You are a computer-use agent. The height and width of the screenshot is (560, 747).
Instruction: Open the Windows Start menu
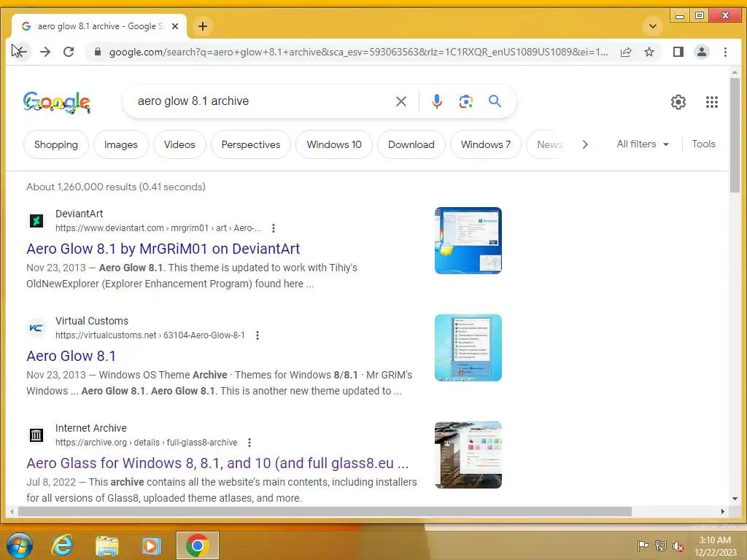pyautogui.click(x=20, y=545)
